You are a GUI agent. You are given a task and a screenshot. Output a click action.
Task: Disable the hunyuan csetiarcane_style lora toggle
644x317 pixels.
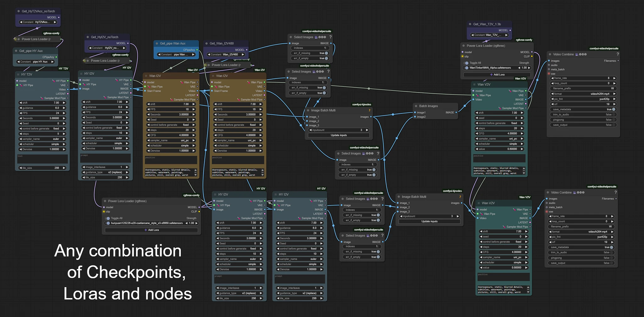click(x=108, y=223)
